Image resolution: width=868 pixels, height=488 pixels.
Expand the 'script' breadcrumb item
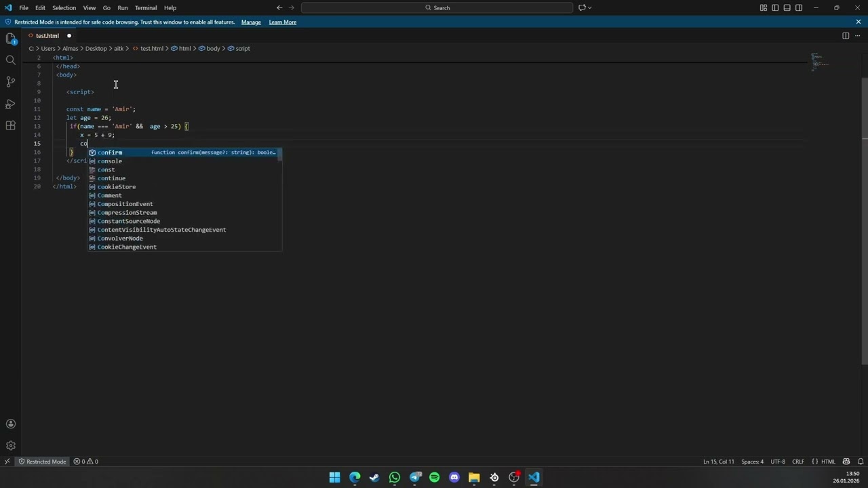tap(239, 48)
